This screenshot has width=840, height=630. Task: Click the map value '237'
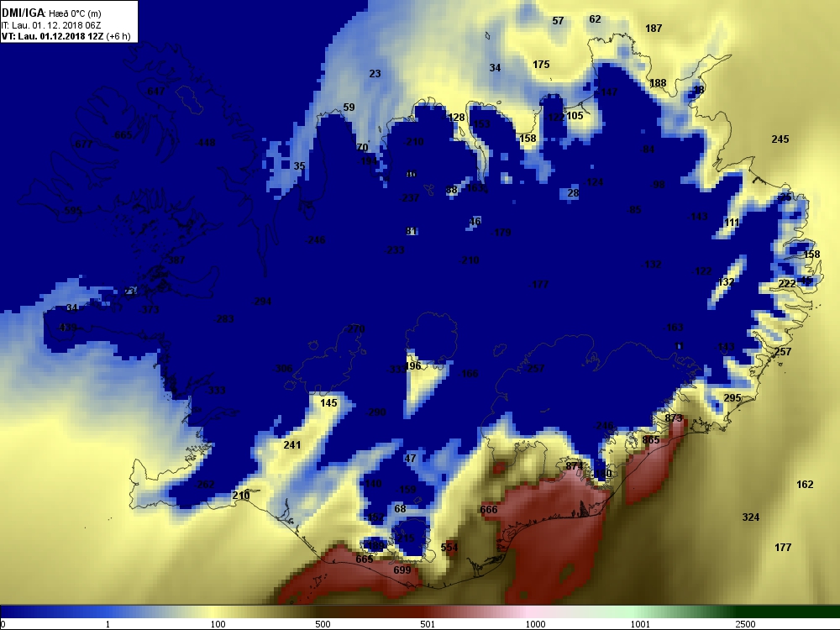pos(411,197)
